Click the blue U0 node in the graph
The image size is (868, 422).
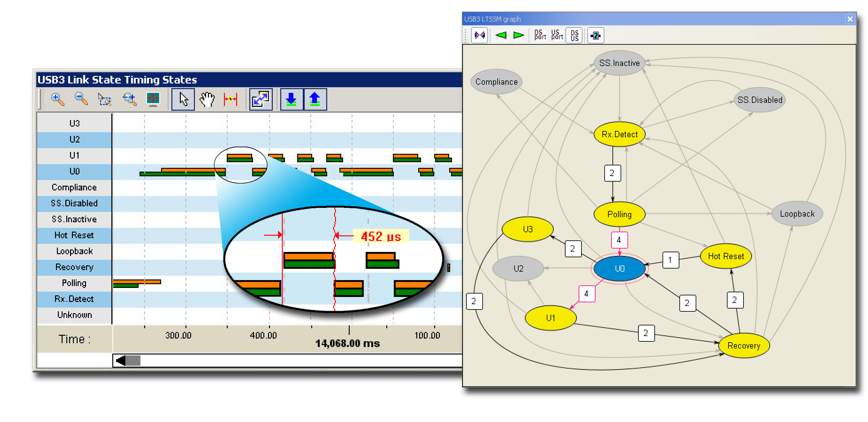(x=619, y=269)
